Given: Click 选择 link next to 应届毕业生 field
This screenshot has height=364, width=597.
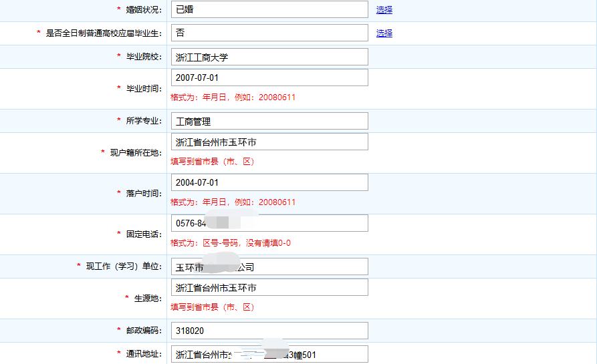Looking at the screenshot, I should [384, 33].
